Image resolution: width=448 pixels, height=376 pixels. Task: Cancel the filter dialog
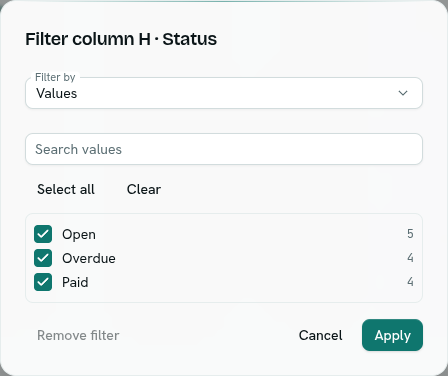coord(320,335)
